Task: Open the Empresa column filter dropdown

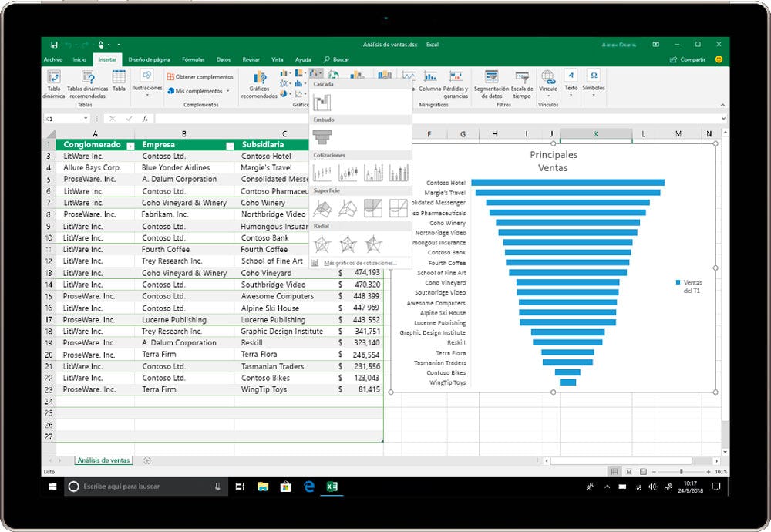Action: tap(230, 145)
